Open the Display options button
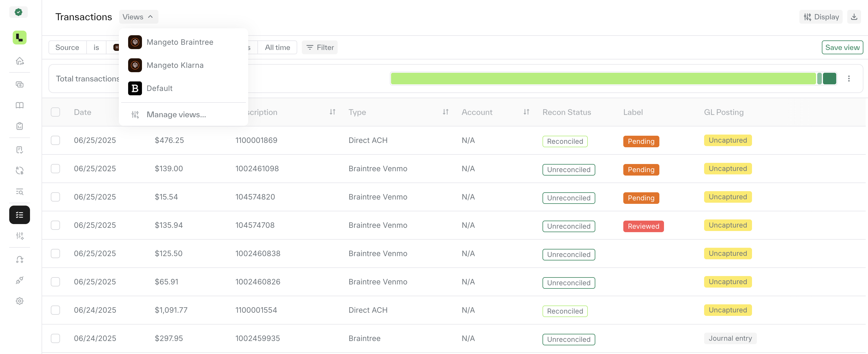The height and width of the screenshot is (354, 868). pos(821,17)
